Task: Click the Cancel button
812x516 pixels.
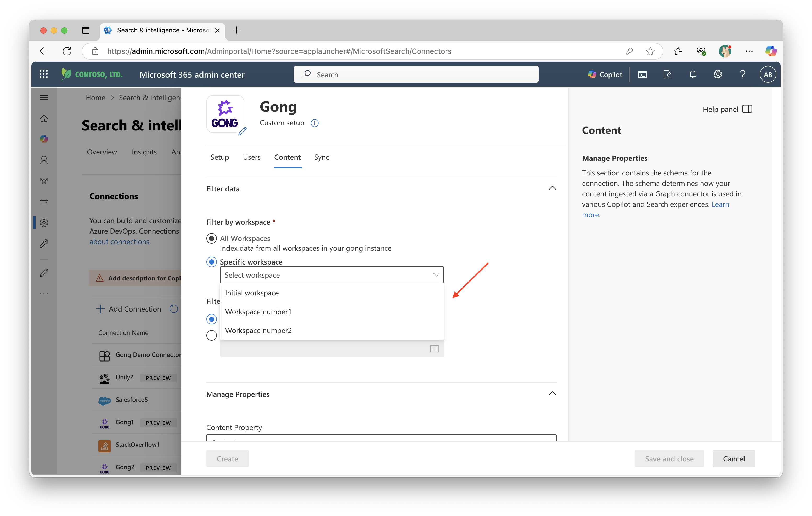Action: click(734, 459)
